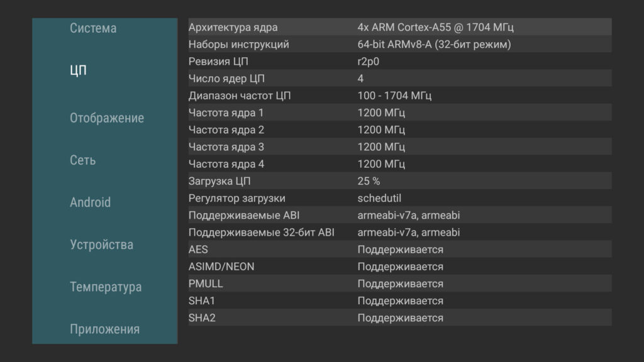Click the SHA2 support row
Image resolution: width=644 pixels, height=362 pixels.
[399, 318]
